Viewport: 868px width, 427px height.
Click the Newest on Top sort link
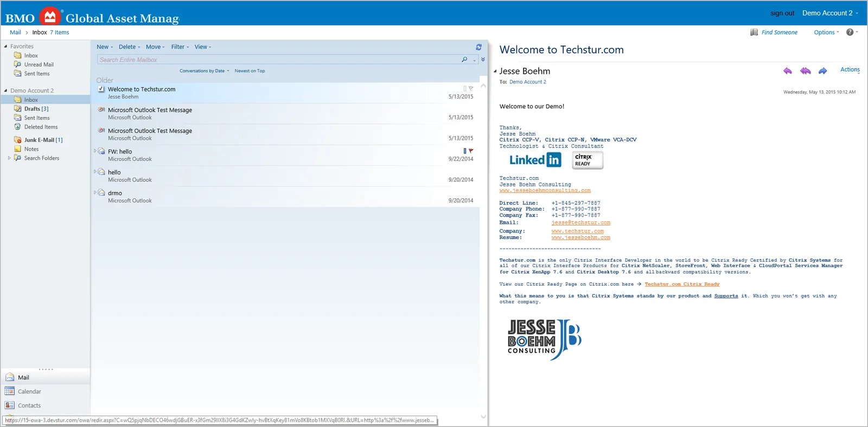[250, 71]
